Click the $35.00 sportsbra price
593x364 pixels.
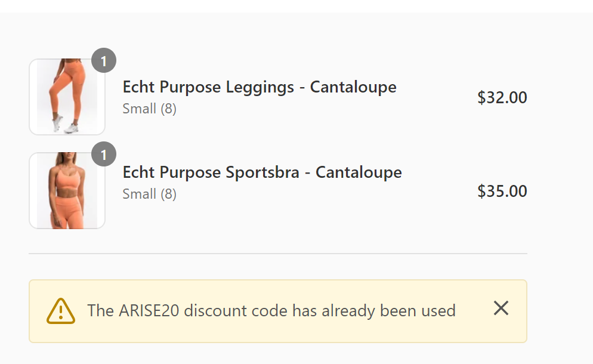pyautogui.click(x=502, y=191)
